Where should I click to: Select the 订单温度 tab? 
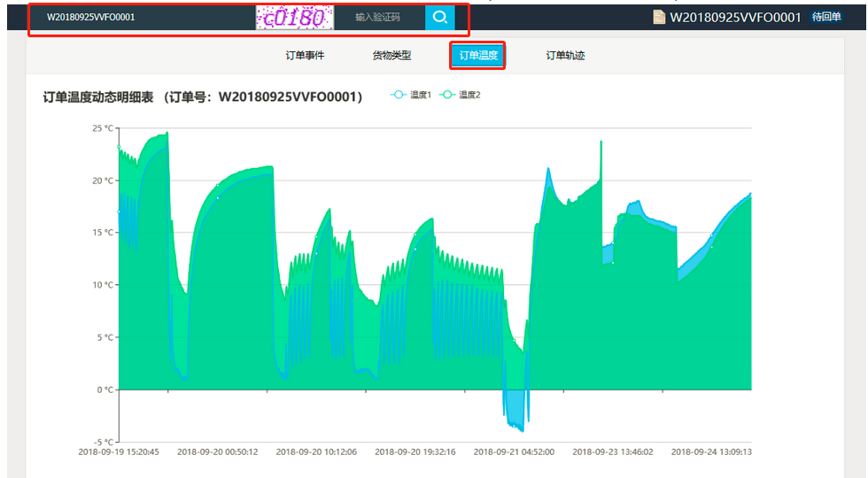[x=478, y=55]
